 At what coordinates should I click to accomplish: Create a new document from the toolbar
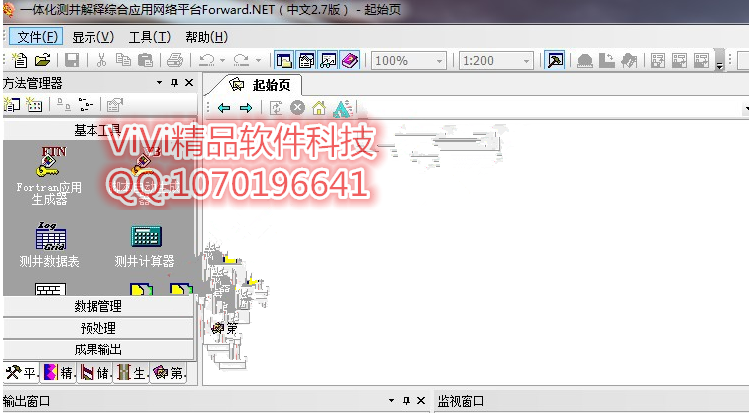(x=20, y=60)
